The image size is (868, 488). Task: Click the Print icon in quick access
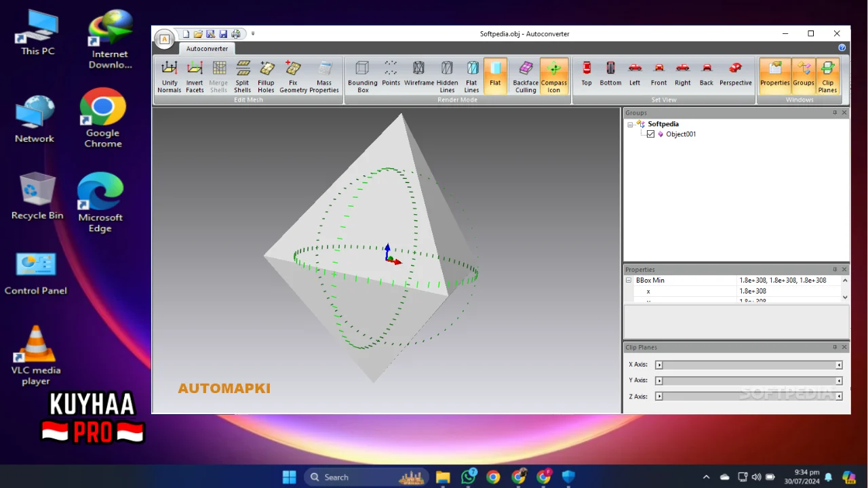click(235, 34)
